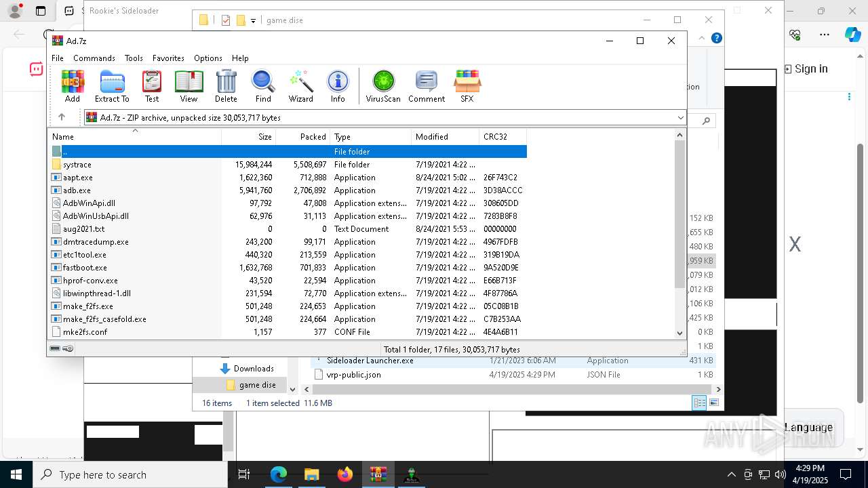Run VirusScan from the toolbar

(383, 86)
